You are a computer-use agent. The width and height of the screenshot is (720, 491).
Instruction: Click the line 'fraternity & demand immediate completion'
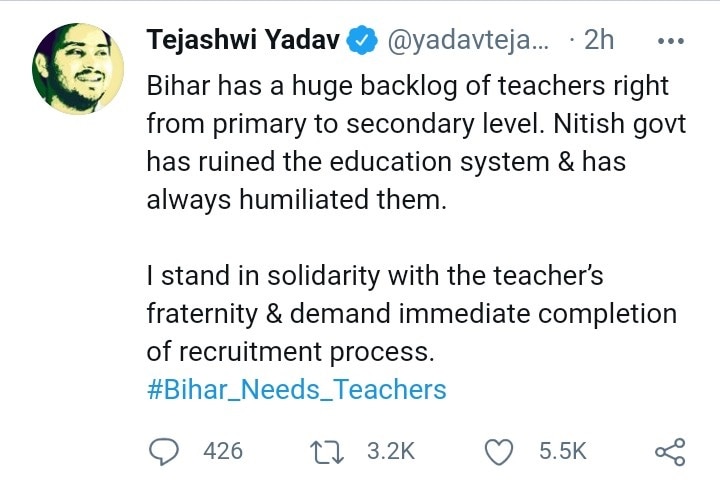(412, 314)
